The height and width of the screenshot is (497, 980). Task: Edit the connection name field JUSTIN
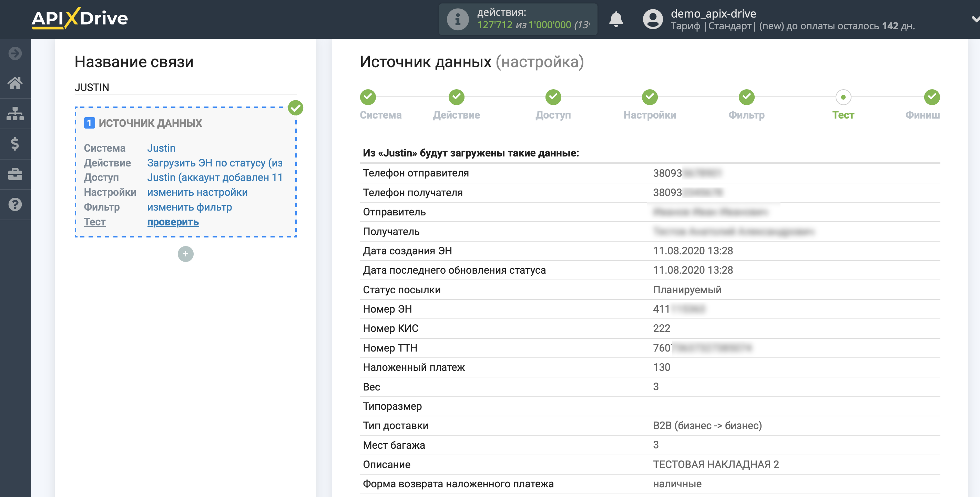point(185,87)
